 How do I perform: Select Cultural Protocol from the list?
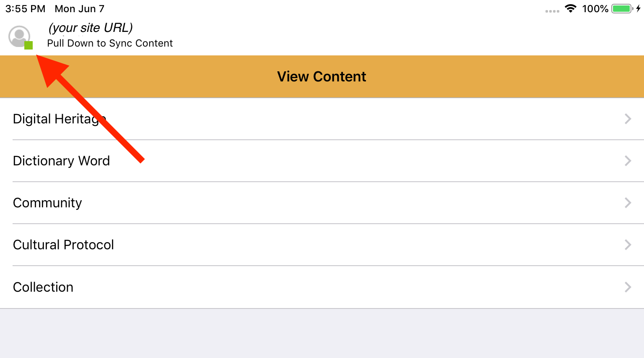click(x=322, y=245)
